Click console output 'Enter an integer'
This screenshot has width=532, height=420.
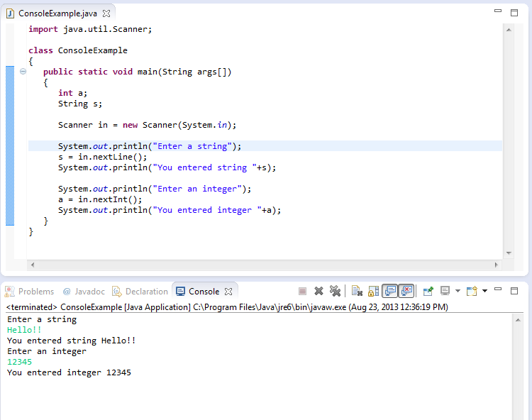coord(47,351)
